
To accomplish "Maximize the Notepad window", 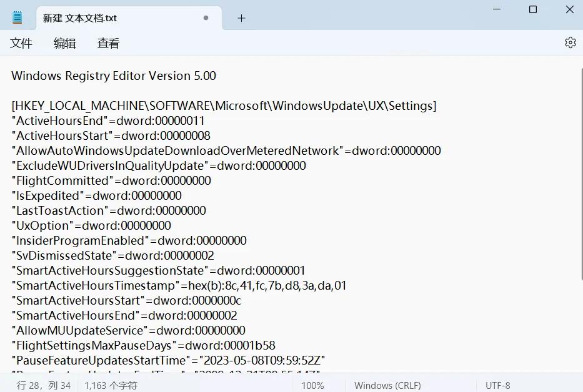I will (533, 10).
